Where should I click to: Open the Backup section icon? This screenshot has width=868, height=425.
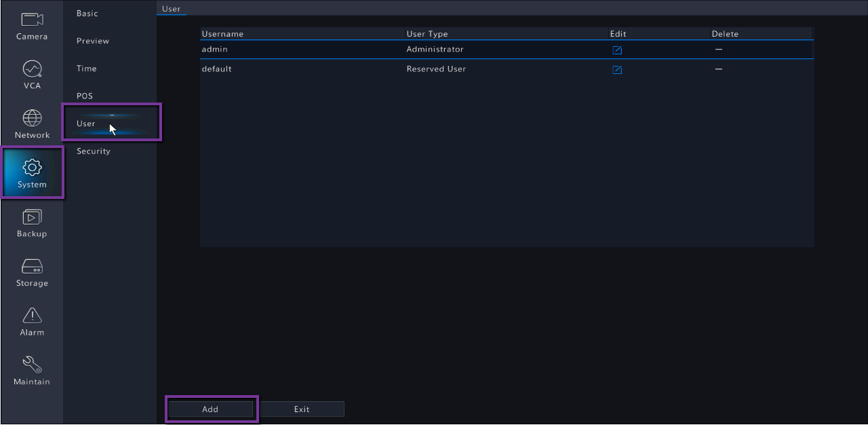coord(32,217)
